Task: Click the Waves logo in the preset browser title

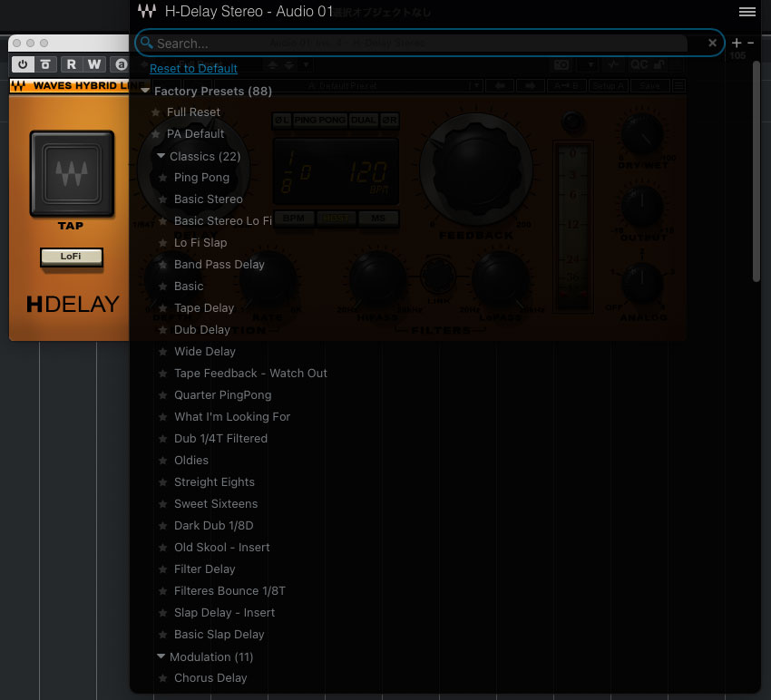Action: coord(147,11)
